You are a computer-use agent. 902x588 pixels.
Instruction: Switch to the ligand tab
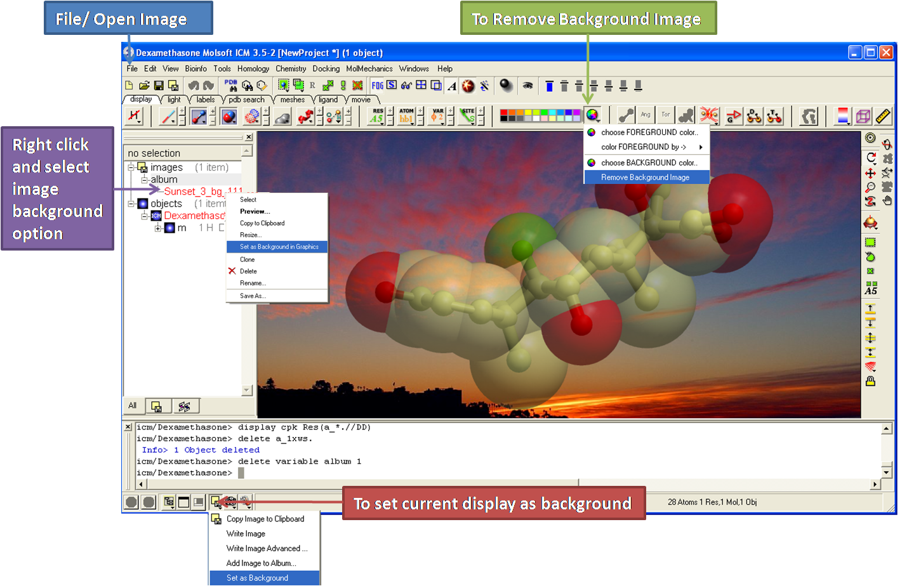[x=328, y=100]
